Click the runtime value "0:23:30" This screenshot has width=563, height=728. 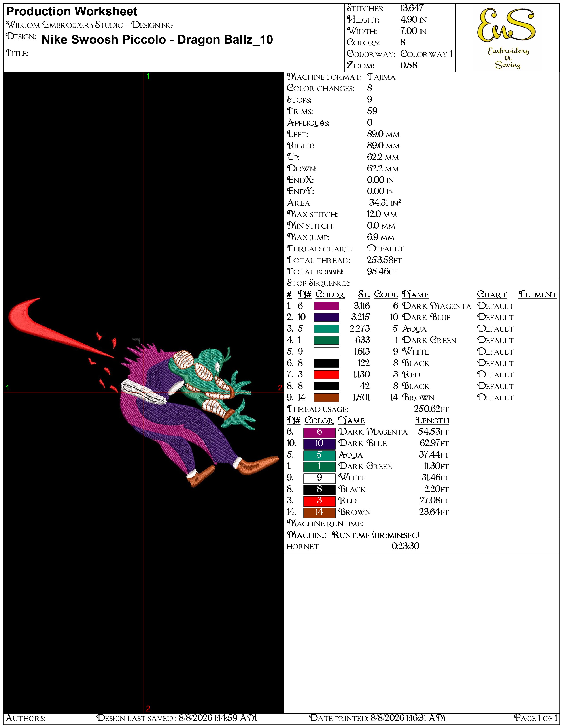pyautogui.click(x=405, y=546)
